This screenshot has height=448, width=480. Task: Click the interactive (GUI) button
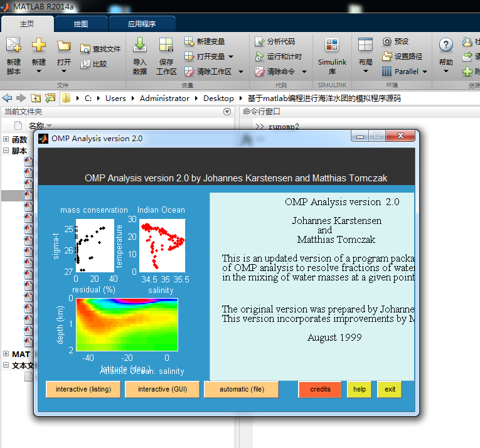pos(163,389)
